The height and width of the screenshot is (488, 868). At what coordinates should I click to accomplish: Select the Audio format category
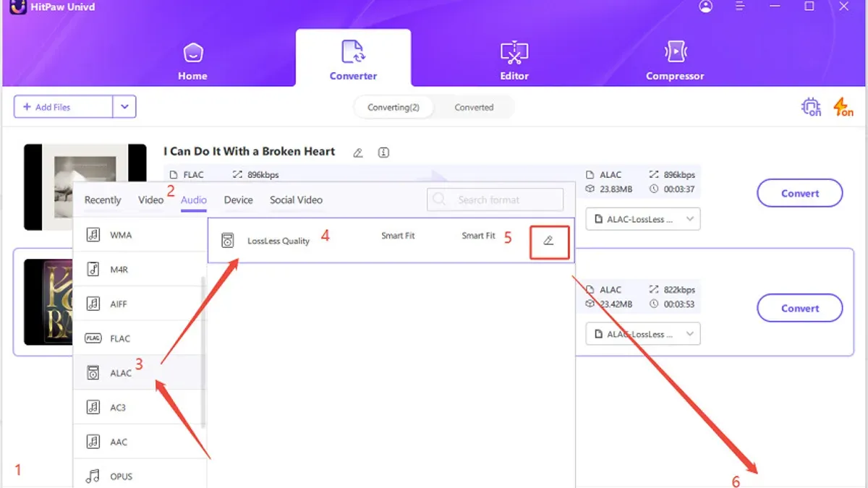click(194, 200)
